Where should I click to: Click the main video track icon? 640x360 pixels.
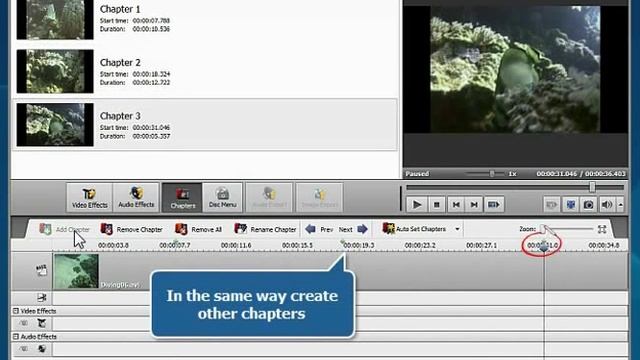[x=41, y=270]
